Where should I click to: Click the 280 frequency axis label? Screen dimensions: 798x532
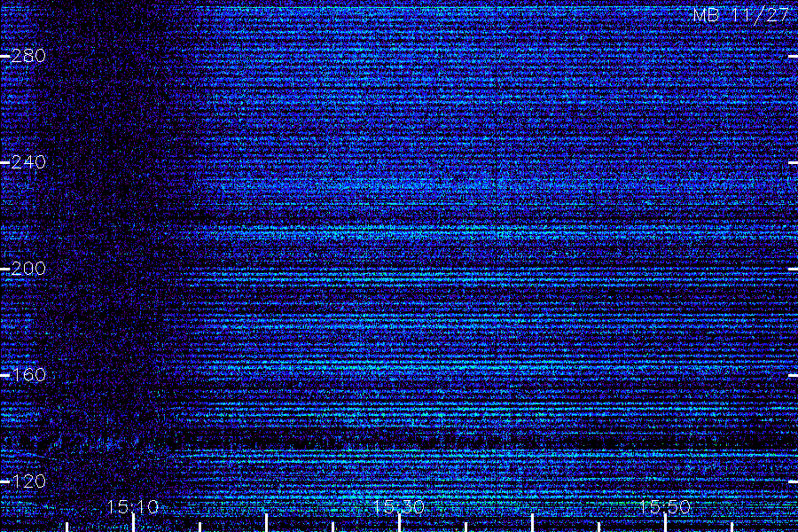[x=28, y=56]
